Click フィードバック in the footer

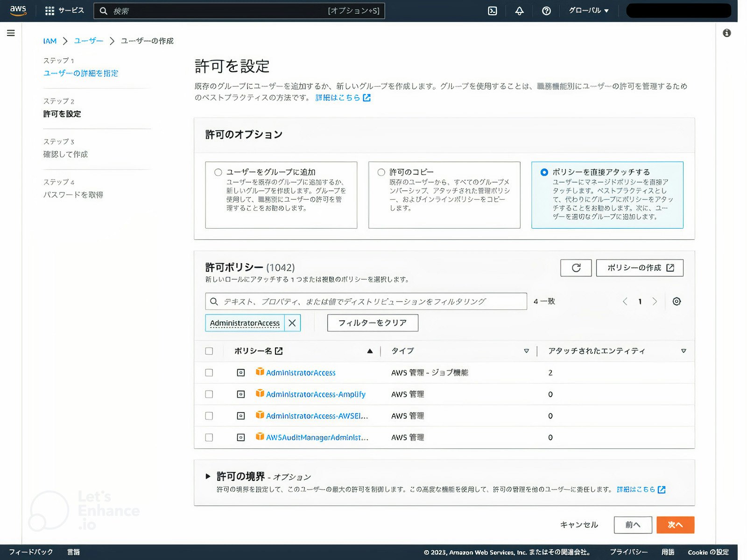[31, 552]
